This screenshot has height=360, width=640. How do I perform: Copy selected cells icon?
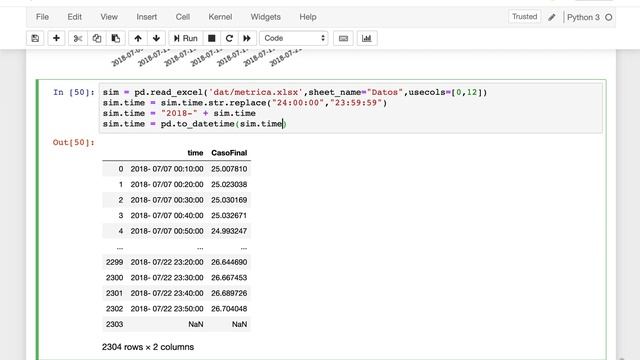pyautogui.click(x=97, y=38)
